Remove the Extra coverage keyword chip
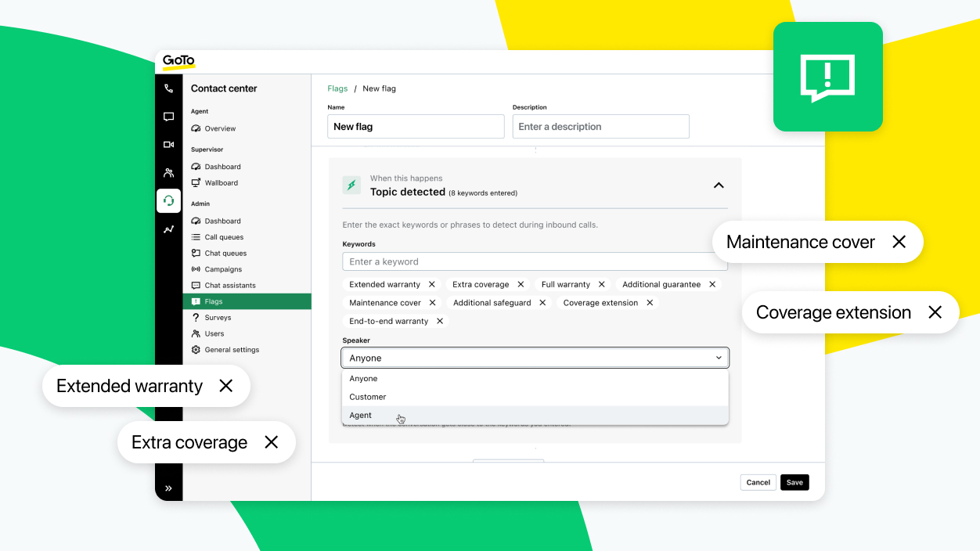 point(521,284)
